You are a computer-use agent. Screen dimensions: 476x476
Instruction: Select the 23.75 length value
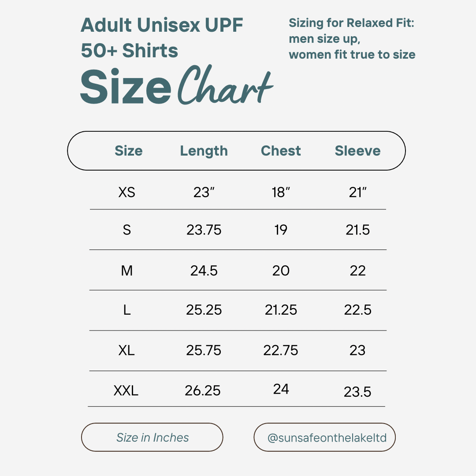click(x=204, y=230)
